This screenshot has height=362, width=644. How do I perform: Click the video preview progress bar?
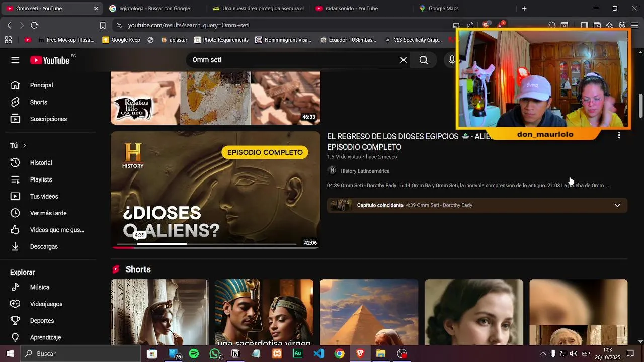[206, 244]
